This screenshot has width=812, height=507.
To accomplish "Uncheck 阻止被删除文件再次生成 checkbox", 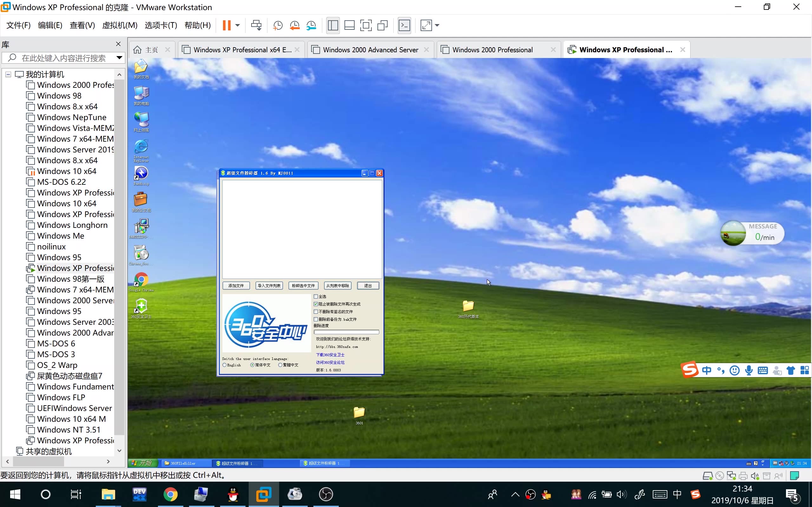I will (316, 304).
